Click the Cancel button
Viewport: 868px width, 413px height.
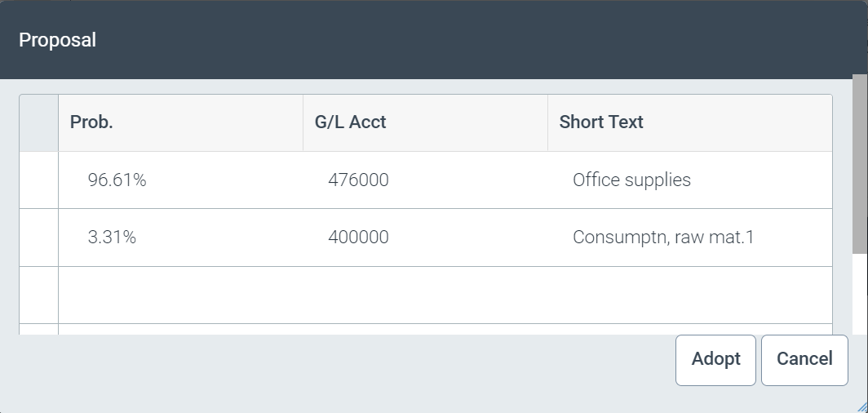tap(804, 359)
